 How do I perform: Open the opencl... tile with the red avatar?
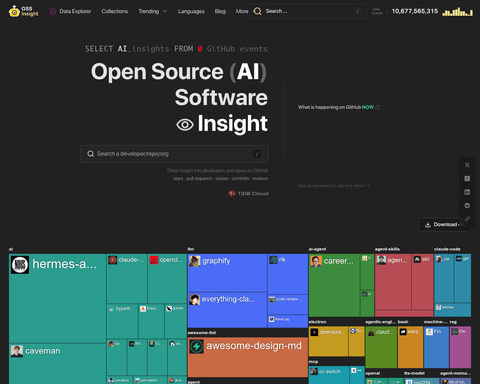(167, 279)
